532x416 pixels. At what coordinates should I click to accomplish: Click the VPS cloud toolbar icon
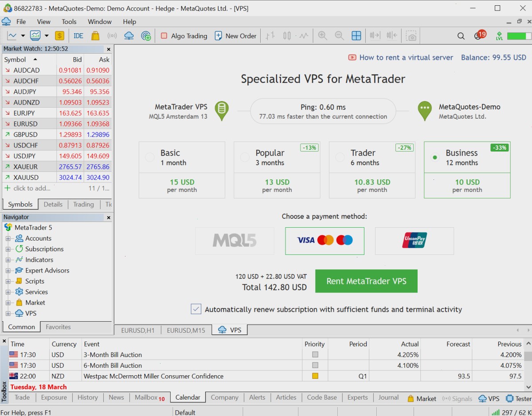click(x=129, y=36)
